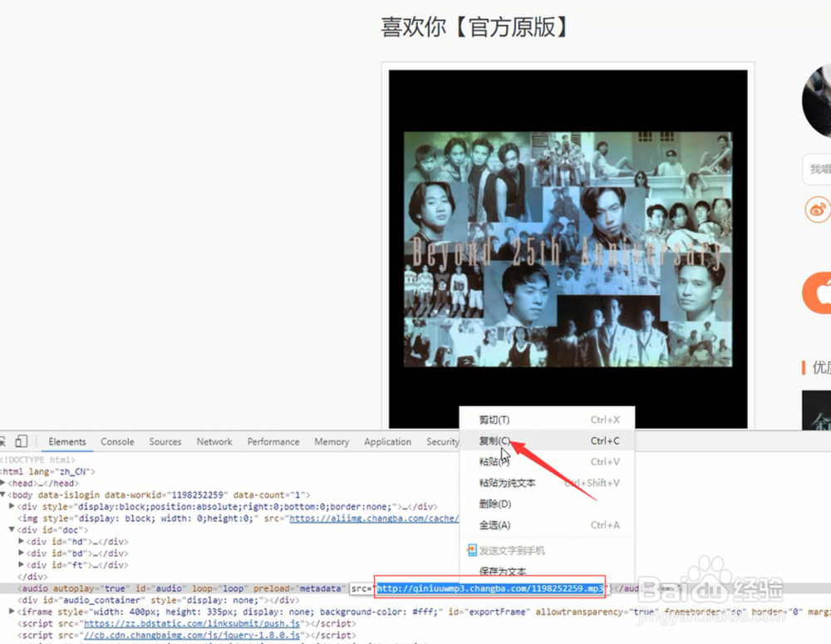Expand the position:absolute div node

pyautogui.click(x=12, y=506)
